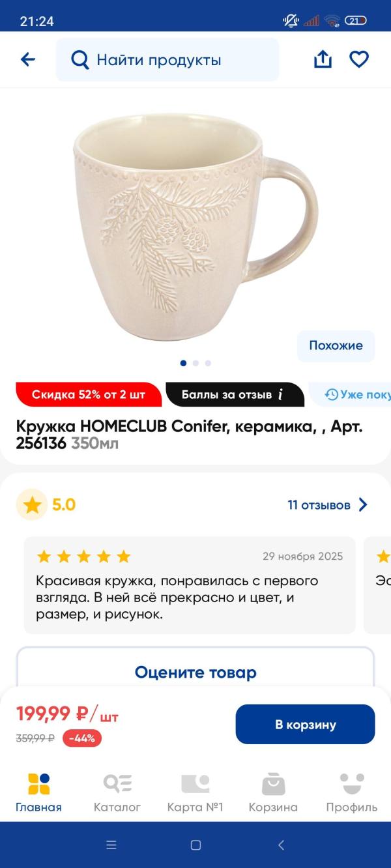Open the '11 отзывов' link
391x868 pixels.
(319, 505)
